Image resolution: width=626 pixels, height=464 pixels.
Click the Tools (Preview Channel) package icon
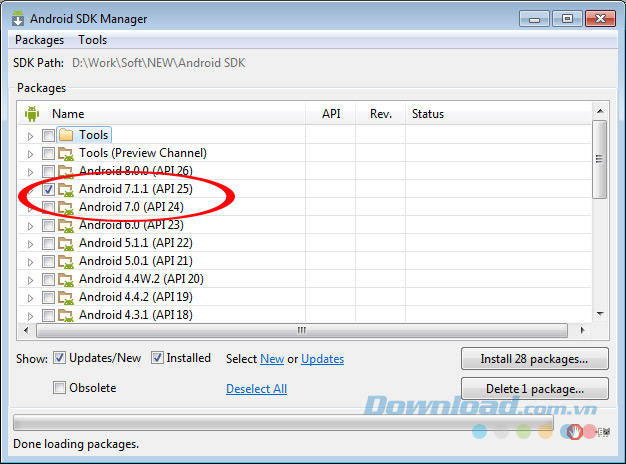pyautogui.click(x=66, y=153)
